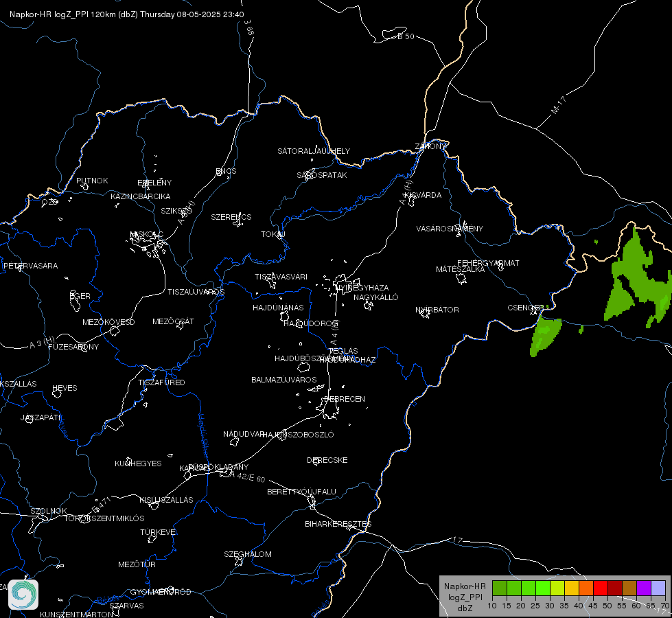Select the SZARVAS label
The height and width of the screenshot is (618, 672).
(x=126, y=606)
